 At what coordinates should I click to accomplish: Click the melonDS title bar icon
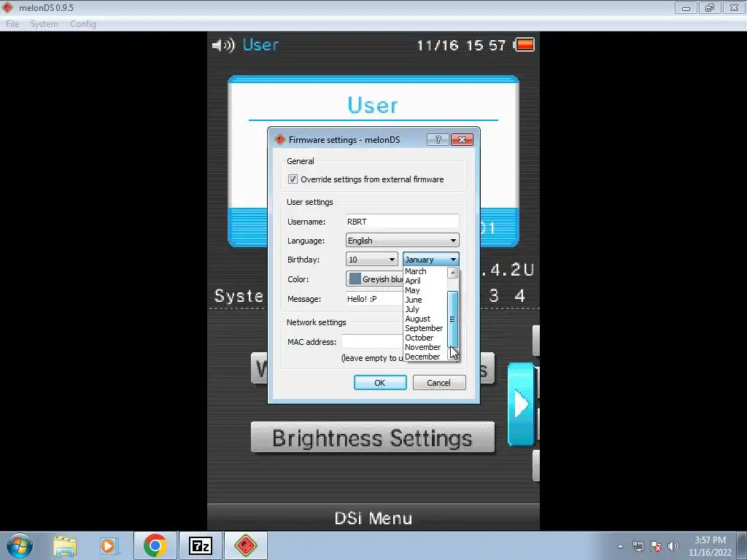(x=7, y=7)
